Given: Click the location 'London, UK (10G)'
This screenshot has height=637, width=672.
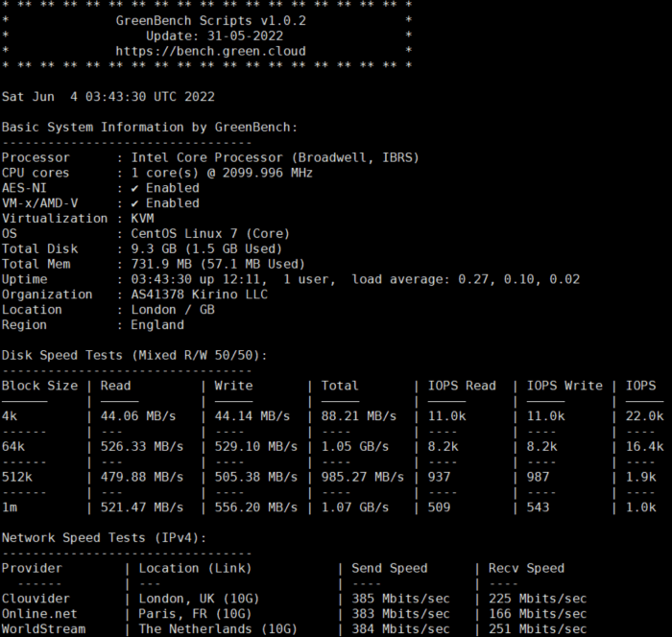Looking at the screenshot, I should click(x=199, y=599).
